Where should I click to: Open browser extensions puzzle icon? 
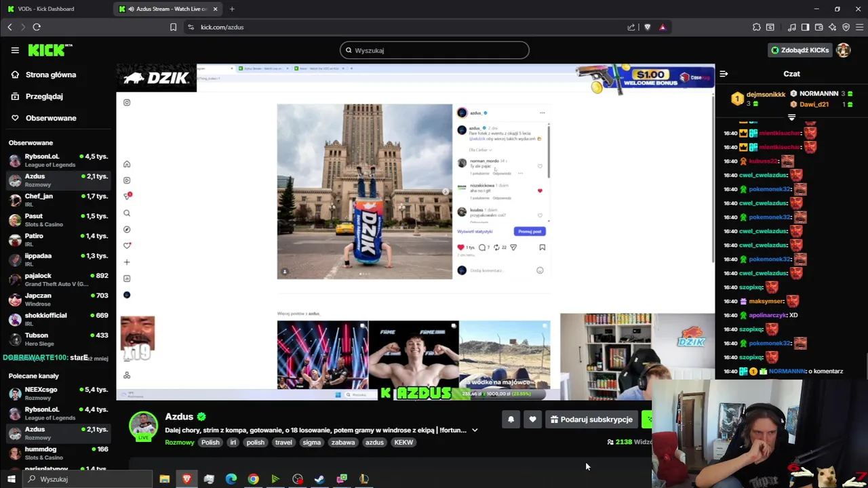click(x=757, y=27)
